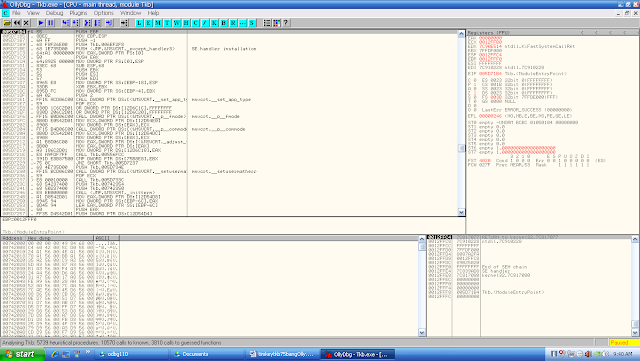Pause execution with the pause icon
Viewport: 640px width, 361px height.
click(x=51, y=23)
